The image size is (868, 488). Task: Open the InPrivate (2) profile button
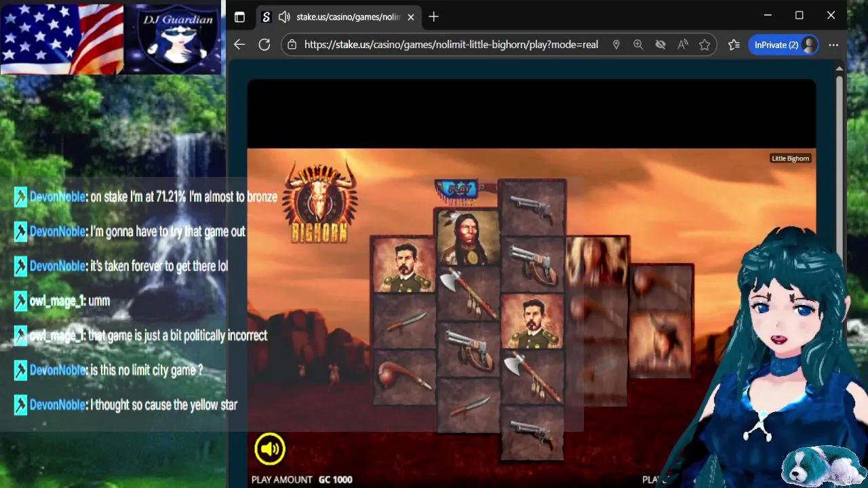[784, 45]
